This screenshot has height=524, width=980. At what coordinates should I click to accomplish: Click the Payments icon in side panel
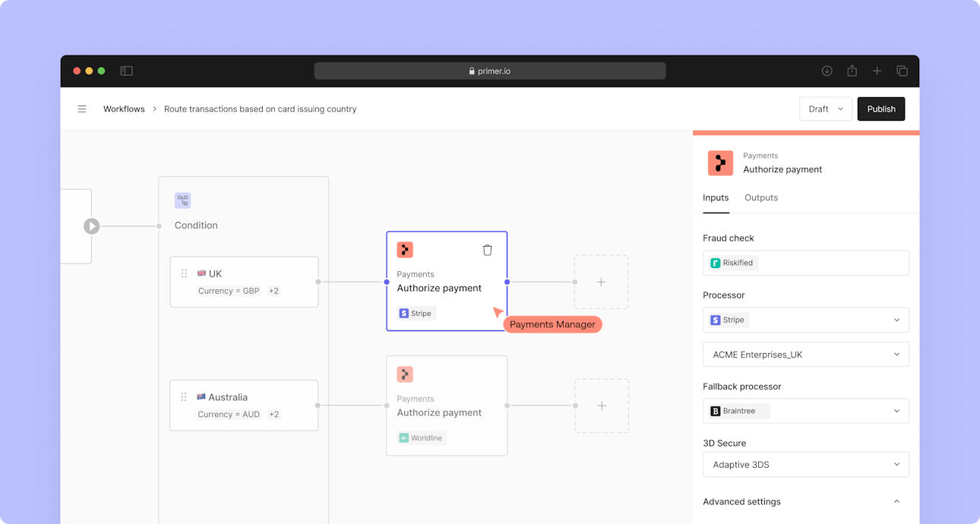click(720, 163)
